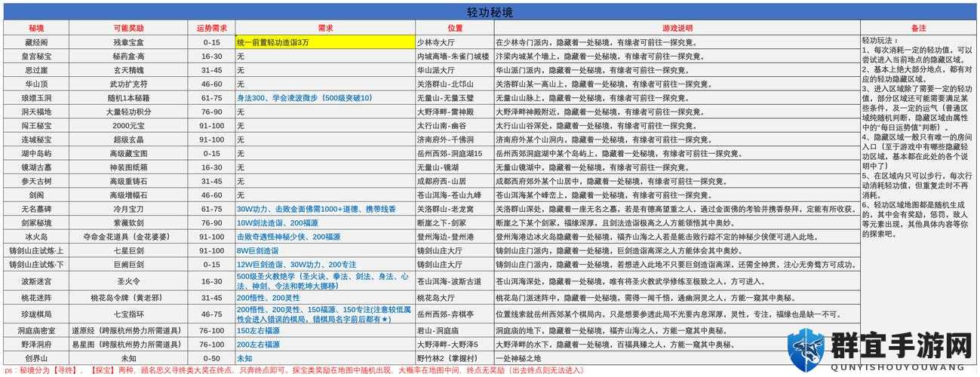Select the 备注 column header
980x377 pixels.
click(x=918, y=28)
